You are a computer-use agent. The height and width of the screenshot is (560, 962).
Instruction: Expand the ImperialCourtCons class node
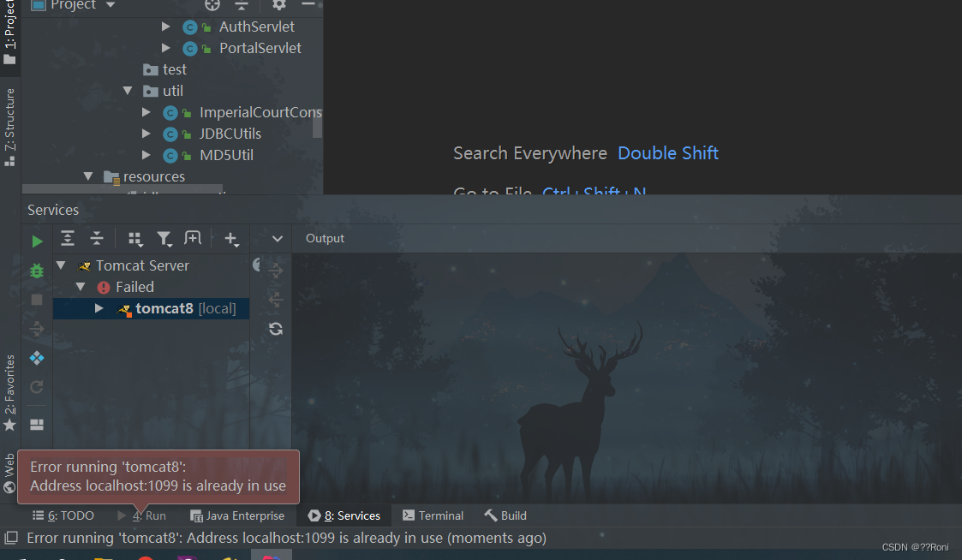click(146, 112)
